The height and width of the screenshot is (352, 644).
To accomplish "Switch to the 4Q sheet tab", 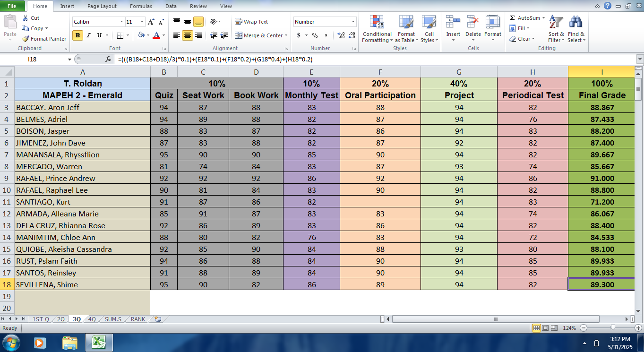I will tap(92, 319).
